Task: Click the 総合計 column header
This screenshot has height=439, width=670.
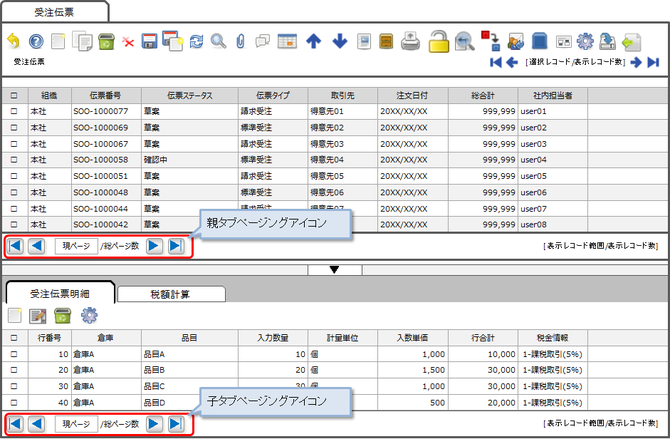Action: [483, 95]
